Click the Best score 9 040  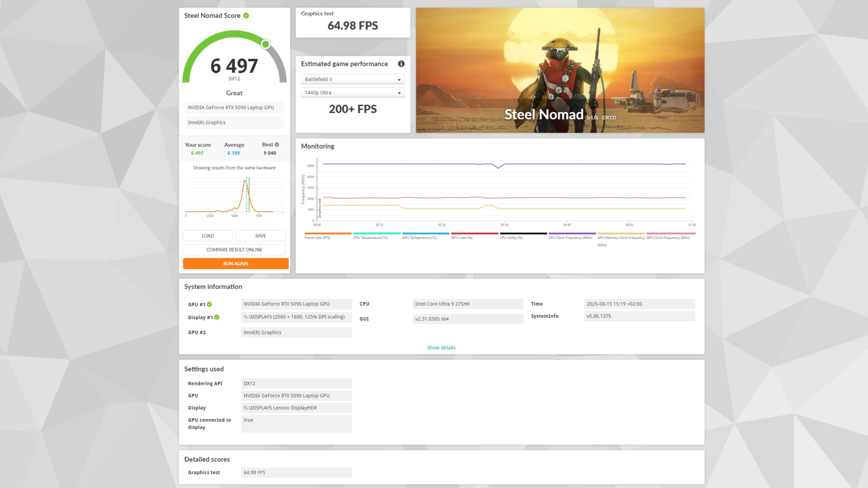point(270,153)
